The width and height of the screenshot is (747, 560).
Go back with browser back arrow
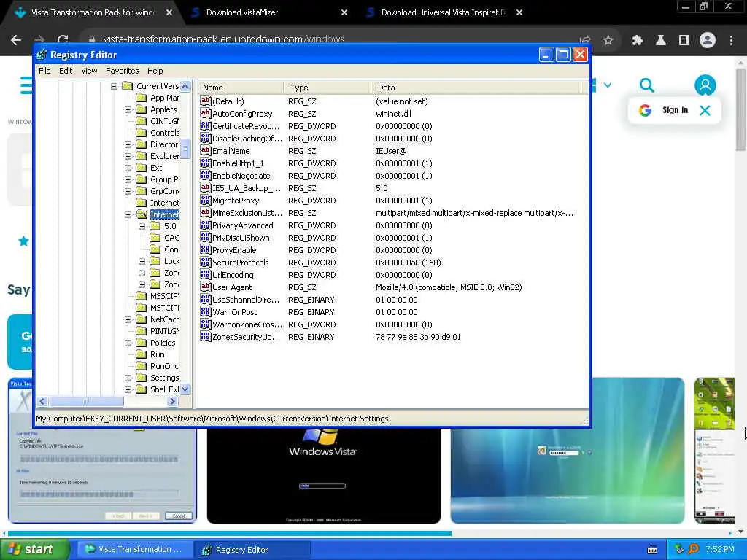tap(16, 40)
